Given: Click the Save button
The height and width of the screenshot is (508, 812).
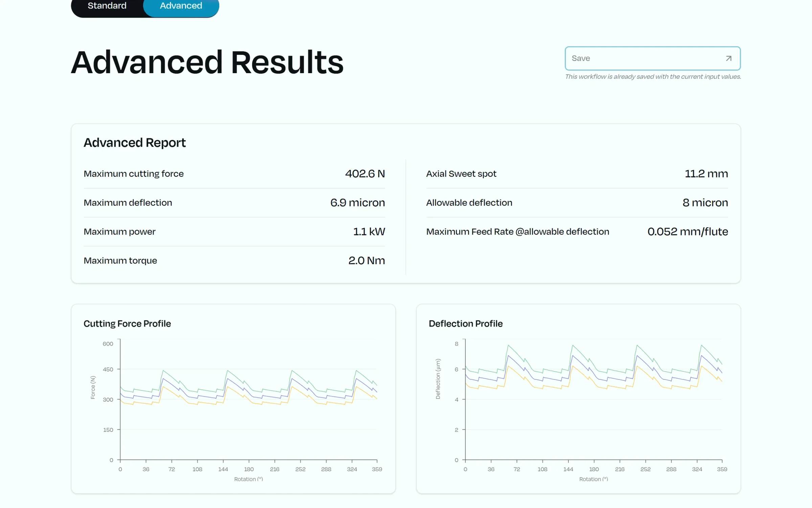Looking at the screenshot, I should coord(653,58).
